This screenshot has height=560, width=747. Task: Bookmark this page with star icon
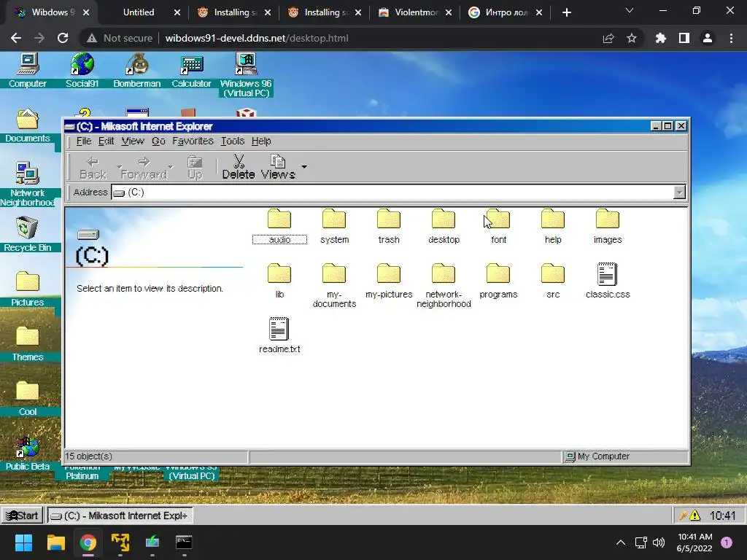[x=632, y=38]
